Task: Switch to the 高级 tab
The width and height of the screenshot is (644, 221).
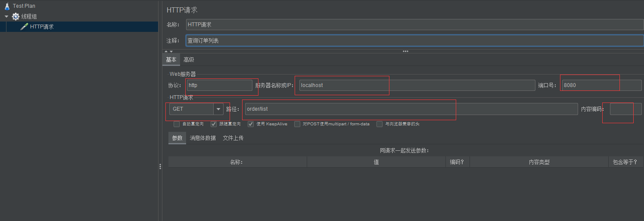Action: [189, 59]
